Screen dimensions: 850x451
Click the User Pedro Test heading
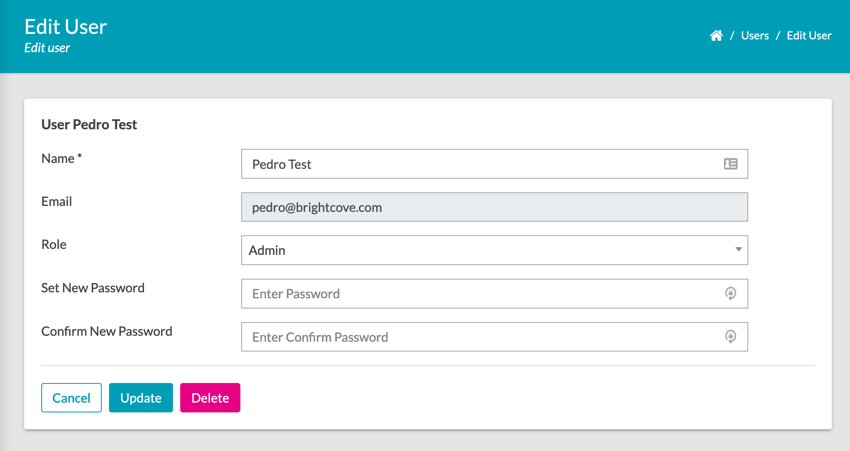pos(89,125)
